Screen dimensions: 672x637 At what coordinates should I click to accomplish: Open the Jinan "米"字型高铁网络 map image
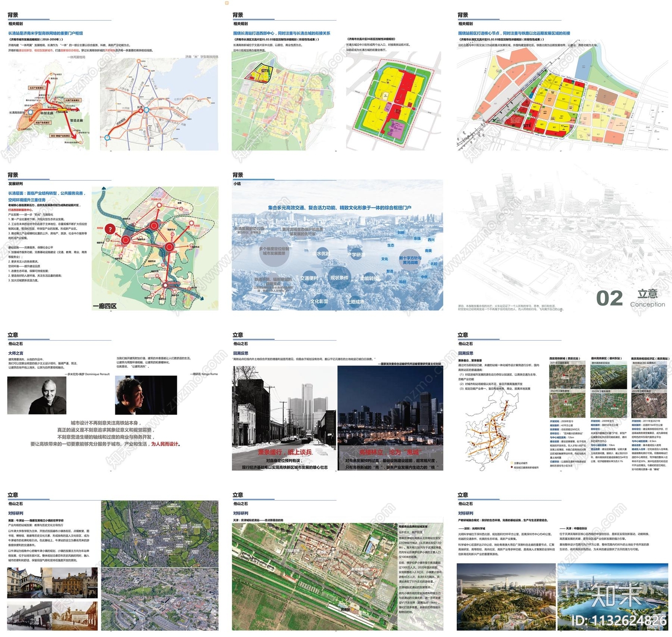(x=159, y=104)
